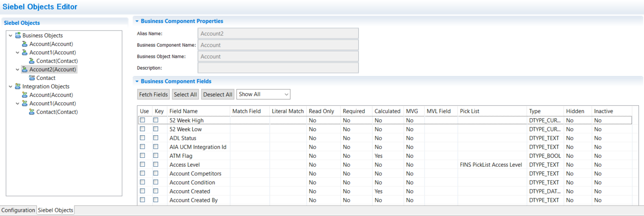Click the Integration Objects folder icon

point(18,86)
